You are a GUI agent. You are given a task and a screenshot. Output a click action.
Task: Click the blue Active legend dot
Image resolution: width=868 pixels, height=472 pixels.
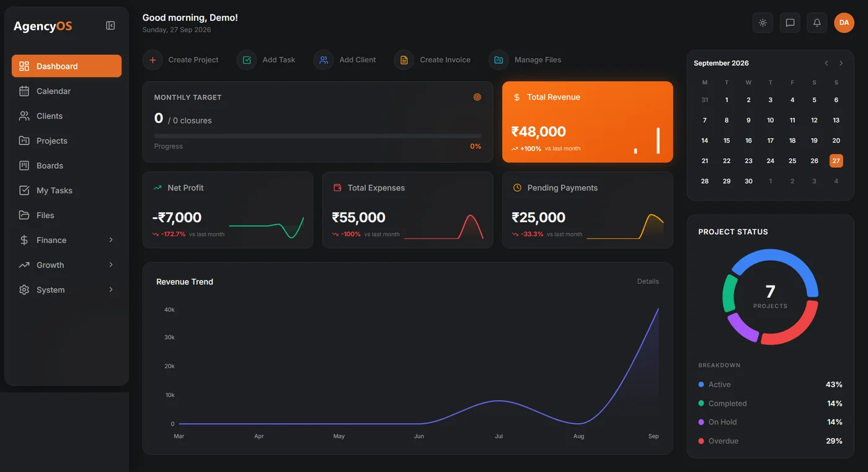tap(701, 385)
